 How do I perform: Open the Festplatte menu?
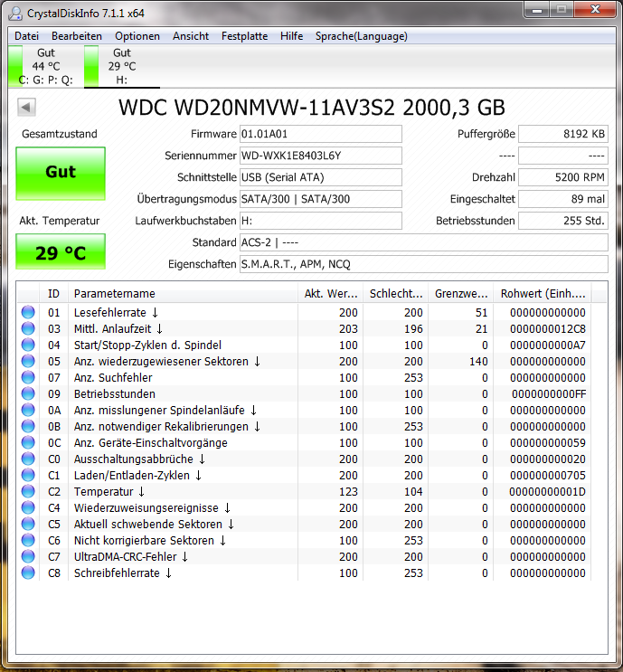point(244,36)
